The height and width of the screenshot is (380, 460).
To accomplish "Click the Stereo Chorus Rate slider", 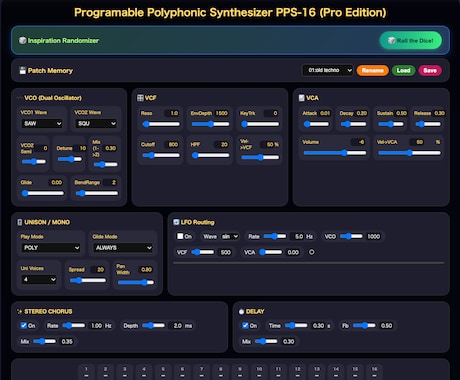I will 74,325.
